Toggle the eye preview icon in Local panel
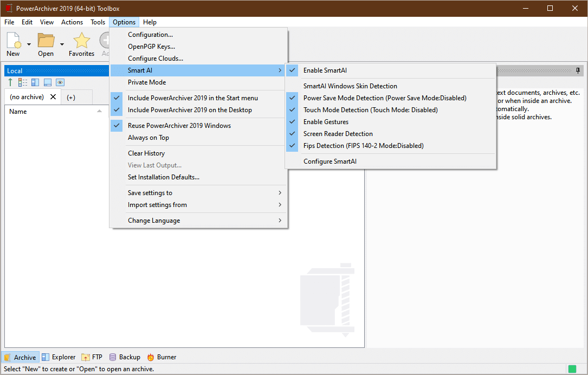Viewport: 588px width, 375px height. point(60,82)
